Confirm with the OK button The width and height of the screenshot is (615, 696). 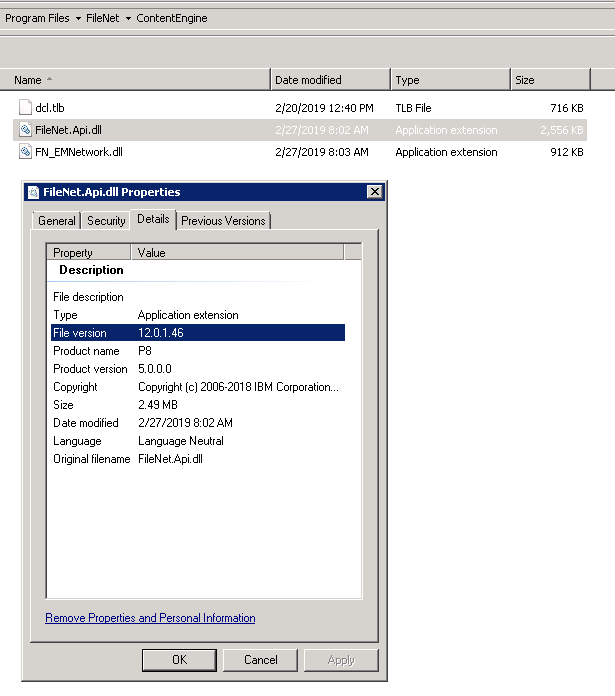[x=179, y=660]
